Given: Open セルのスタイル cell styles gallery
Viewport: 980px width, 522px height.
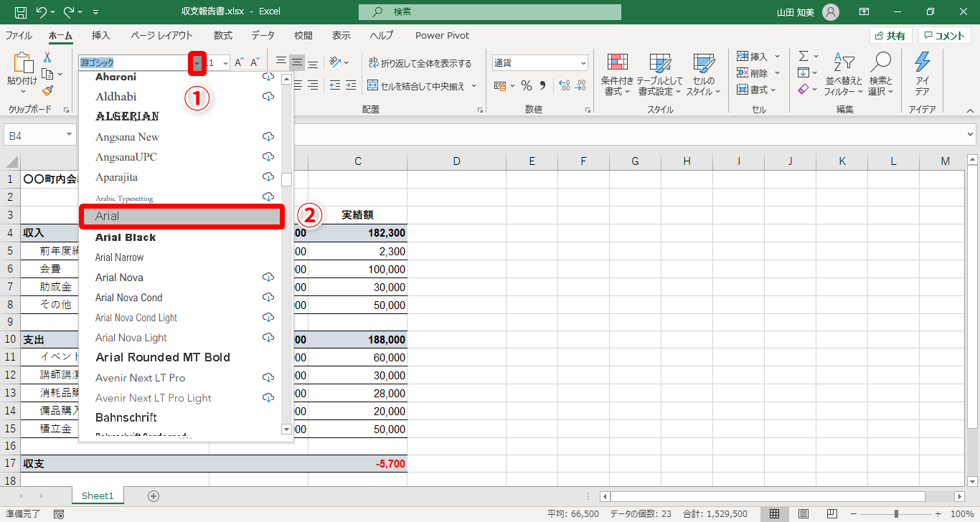Looking at the screenshot, I should [x=703, y=74].
